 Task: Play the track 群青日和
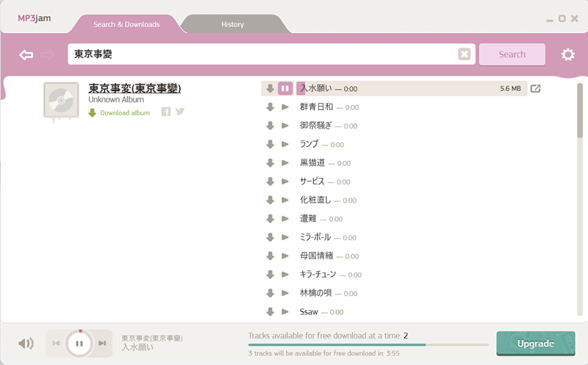pyautogui.click(x=285, y=107)
